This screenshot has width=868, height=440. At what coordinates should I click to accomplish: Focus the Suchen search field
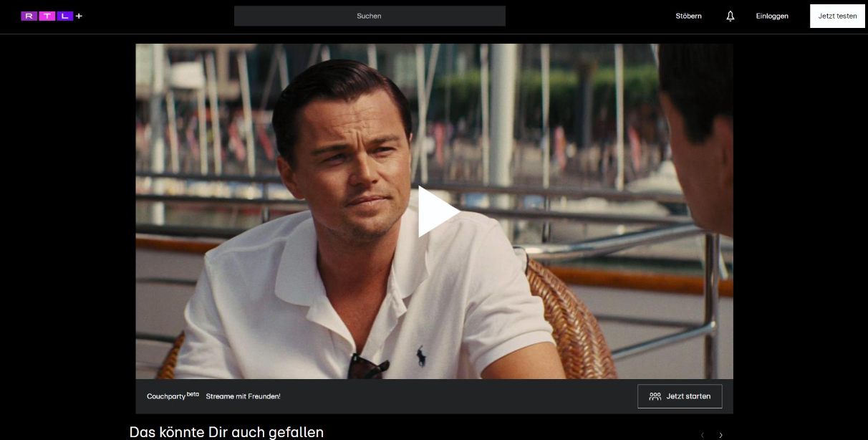[370, 16]
